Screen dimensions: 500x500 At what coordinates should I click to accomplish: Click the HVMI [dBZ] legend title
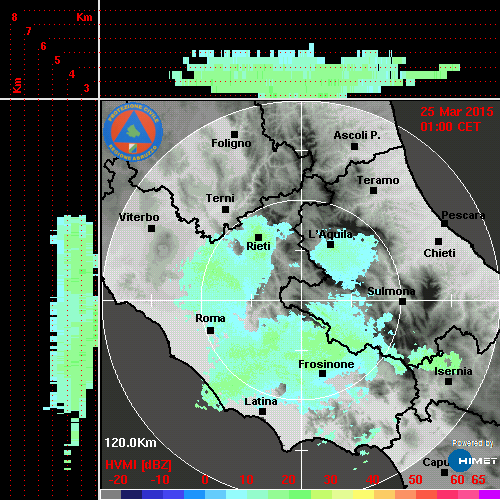(x=138, y=465)
